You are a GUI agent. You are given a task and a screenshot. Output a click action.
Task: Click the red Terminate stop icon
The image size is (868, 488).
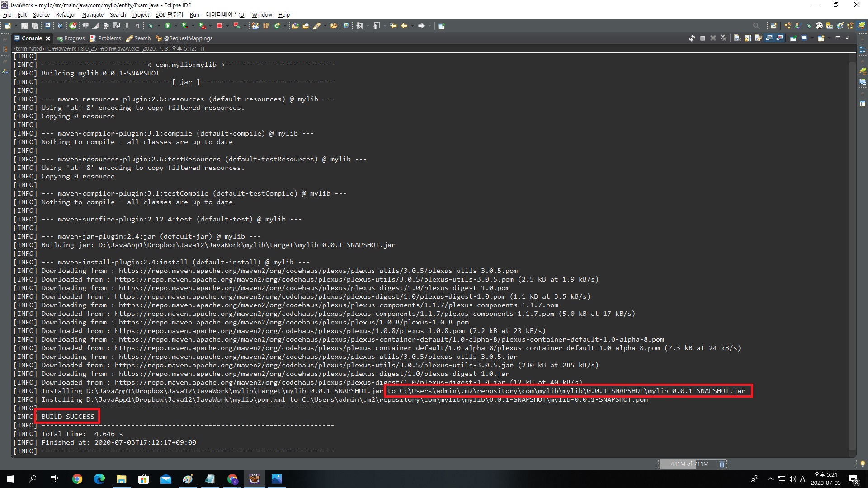click(219, 26)
